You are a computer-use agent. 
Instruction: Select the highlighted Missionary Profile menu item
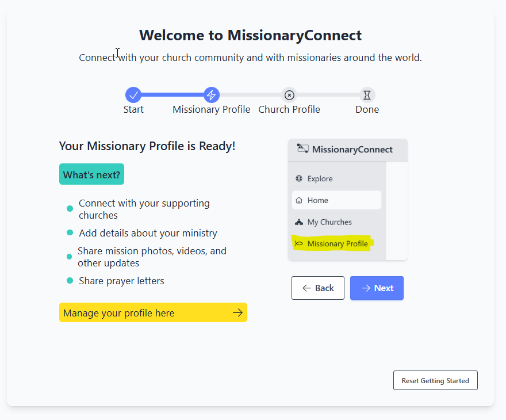(x=337, y=244)
